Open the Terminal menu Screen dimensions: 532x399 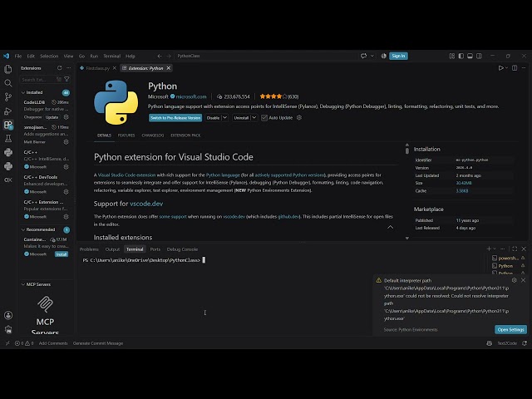[x=112, y=56]
